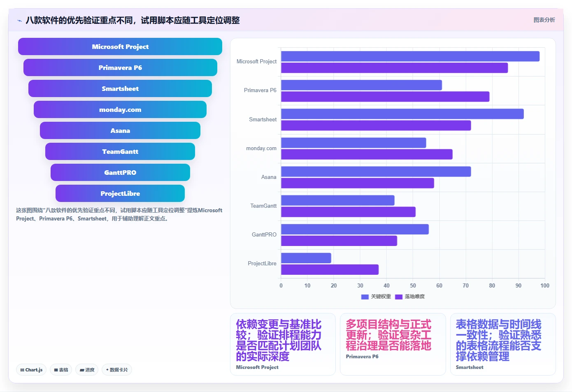Viewport: 572px width, 392px height.
Task: Click GanttPRO 关键权重 chart bar
Action: point(355,229)
